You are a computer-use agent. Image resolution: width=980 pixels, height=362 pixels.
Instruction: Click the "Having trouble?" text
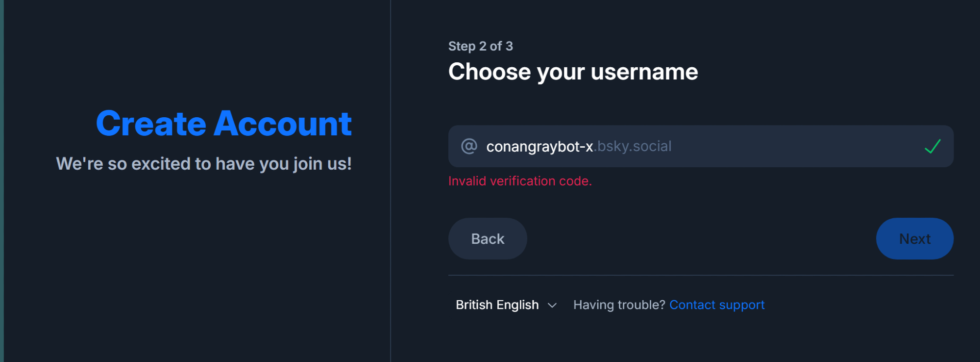[x=619, y=305]
